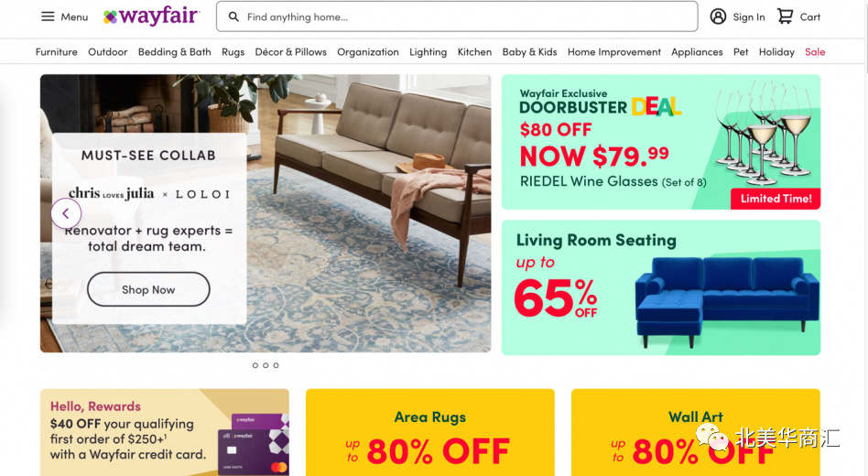Viewport: 868px width, 476px height.
Task: Open the Baby & Kids category
Action: pos(529,52)
